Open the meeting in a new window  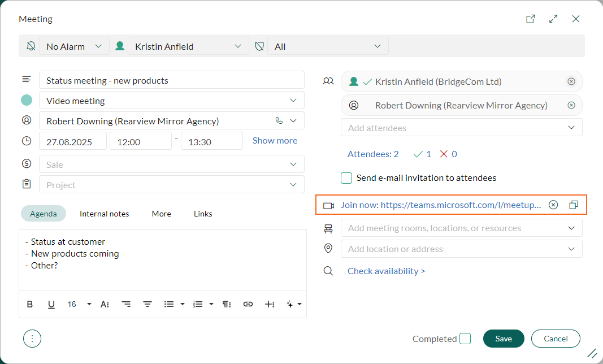pos(530,19)
